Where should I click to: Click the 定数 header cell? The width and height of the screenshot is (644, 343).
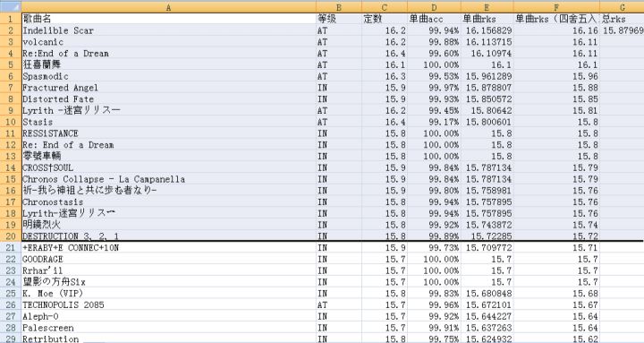click(x=385, y=19)
